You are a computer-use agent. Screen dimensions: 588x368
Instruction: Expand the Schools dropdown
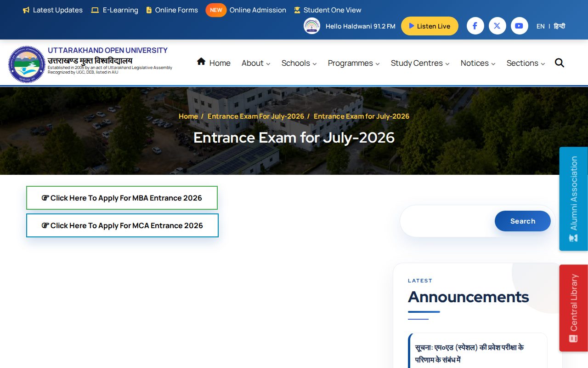299,63
